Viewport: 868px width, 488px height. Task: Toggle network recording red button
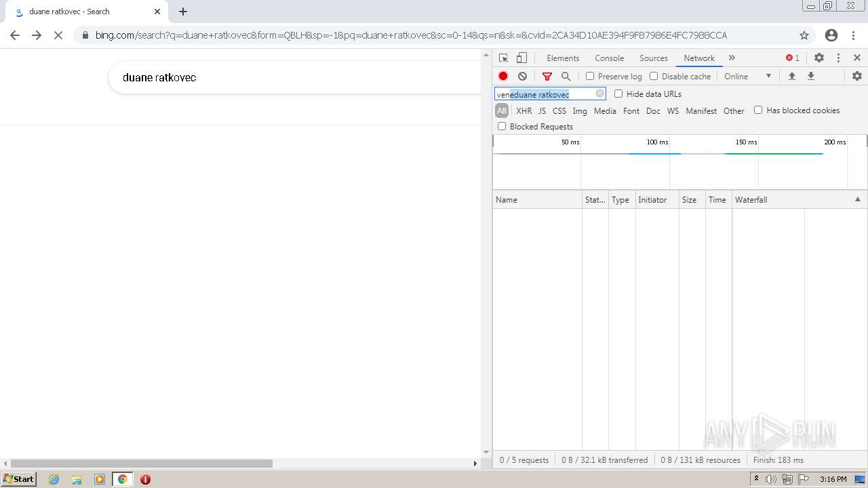point(503,77)
